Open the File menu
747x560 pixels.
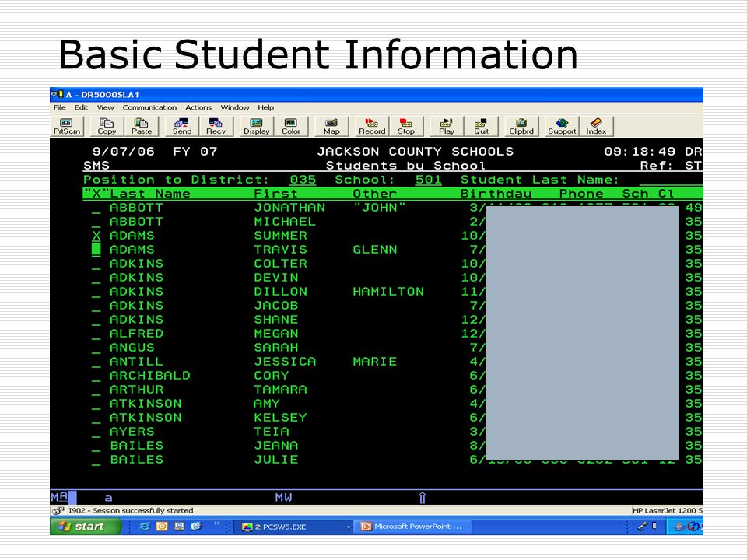point(60,107)
